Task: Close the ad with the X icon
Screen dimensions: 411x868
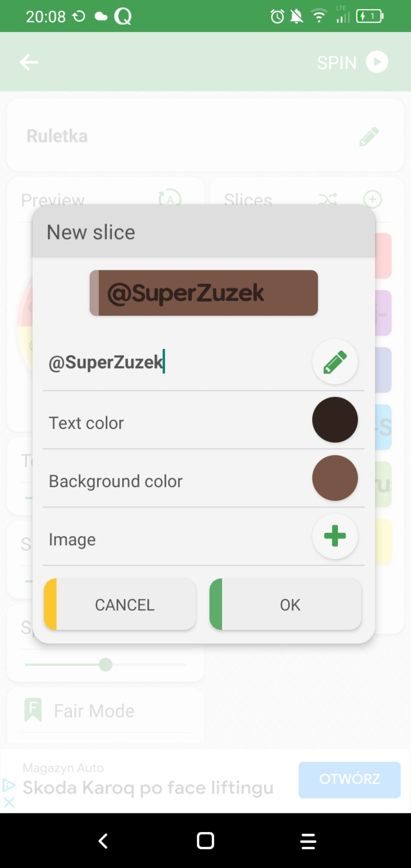Action: [x=9, y=802]
